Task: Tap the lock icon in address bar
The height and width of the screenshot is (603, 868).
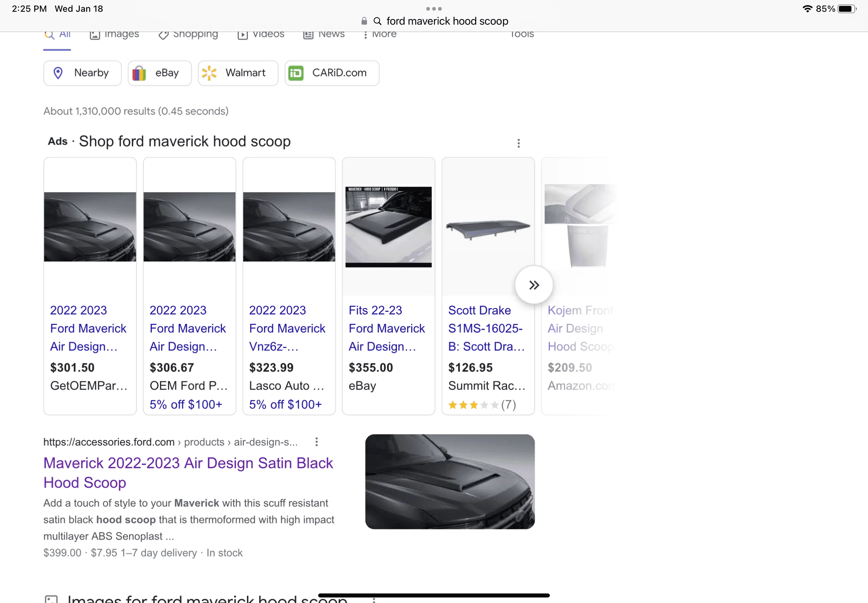Action: (364, 21)
